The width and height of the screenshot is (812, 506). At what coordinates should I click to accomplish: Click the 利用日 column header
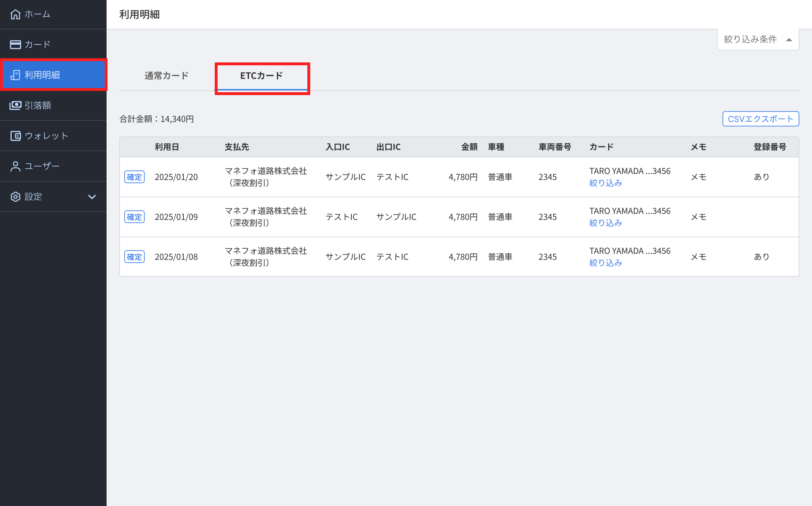coord(167,147)
